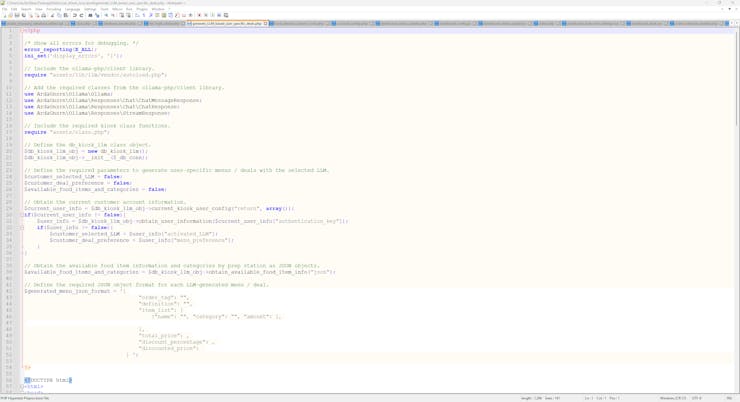Screen dimensions: 740x402
Task: Toggle Show All Characters in the toolbar
Action: tap(144, 15)
